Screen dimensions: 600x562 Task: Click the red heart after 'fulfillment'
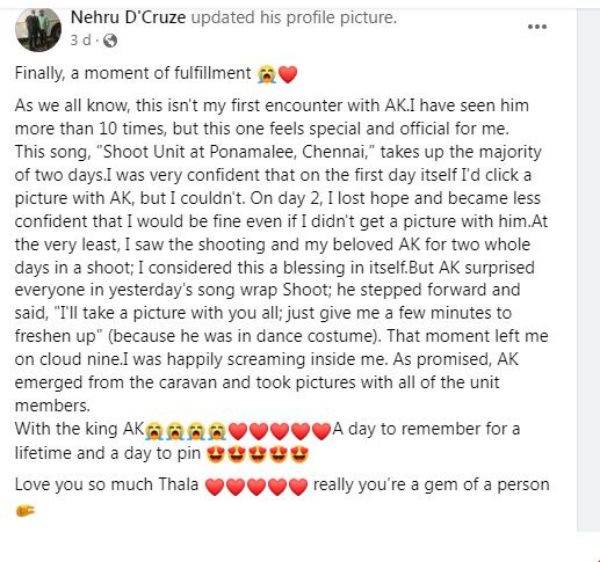288,74
